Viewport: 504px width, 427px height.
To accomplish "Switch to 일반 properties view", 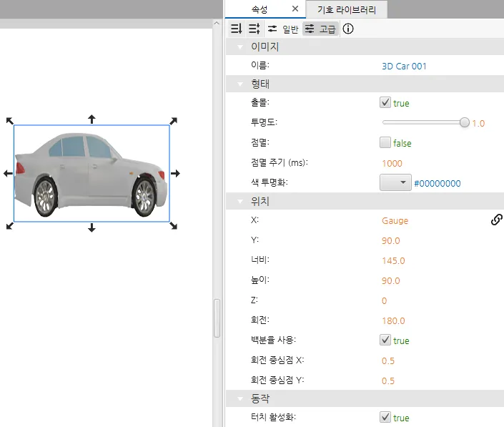I will 283,29.
